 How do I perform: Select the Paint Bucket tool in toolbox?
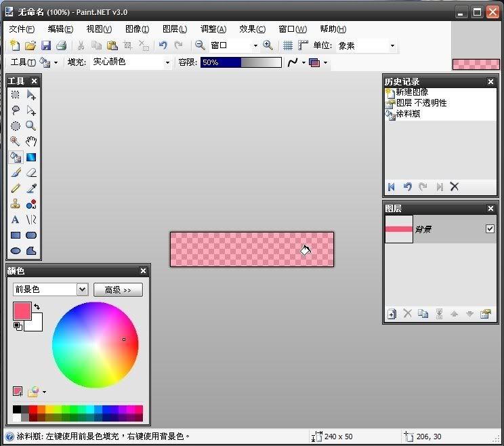(x=15, y=157)
